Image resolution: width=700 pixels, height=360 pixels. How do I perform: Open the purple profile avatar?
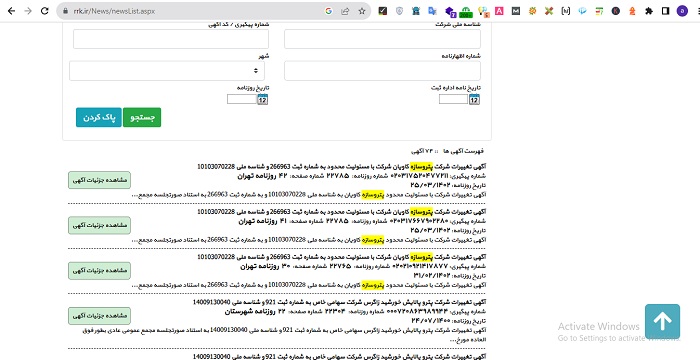[x=682, y=11]
